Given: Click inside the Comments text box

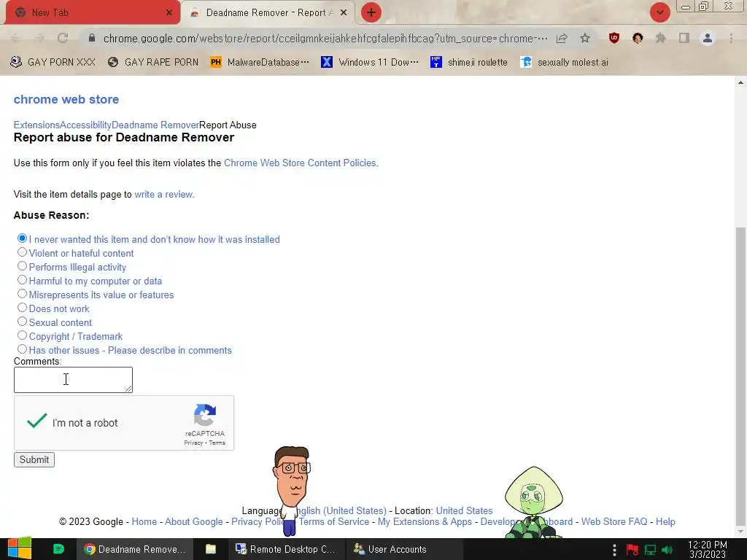Looking at the screenshot, I should (73, 379).
